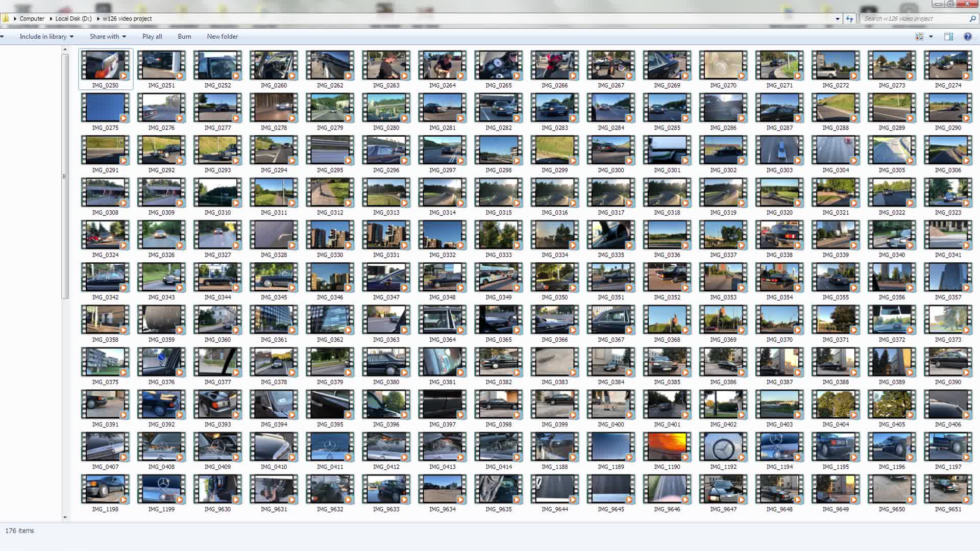Select video file IMG_0270
The height and width of the screenshot is (551, 980).
[x=723, y=69]
